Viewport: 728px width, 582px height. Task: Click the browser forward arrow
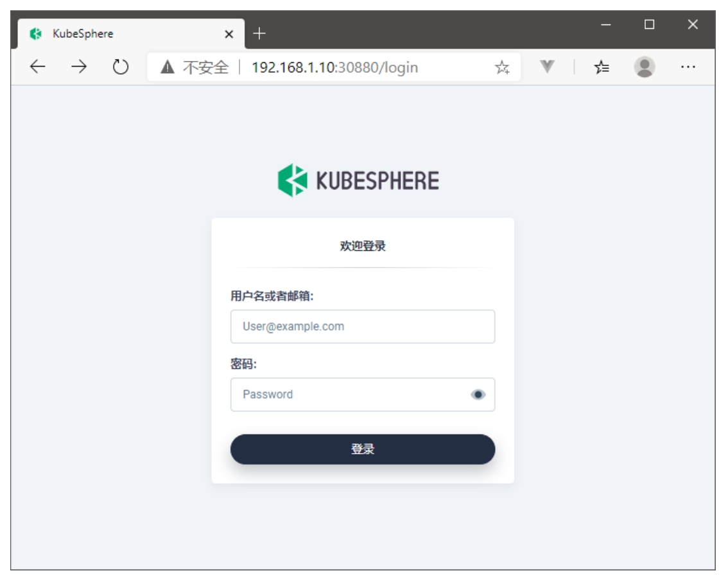(x=79, y=67)
